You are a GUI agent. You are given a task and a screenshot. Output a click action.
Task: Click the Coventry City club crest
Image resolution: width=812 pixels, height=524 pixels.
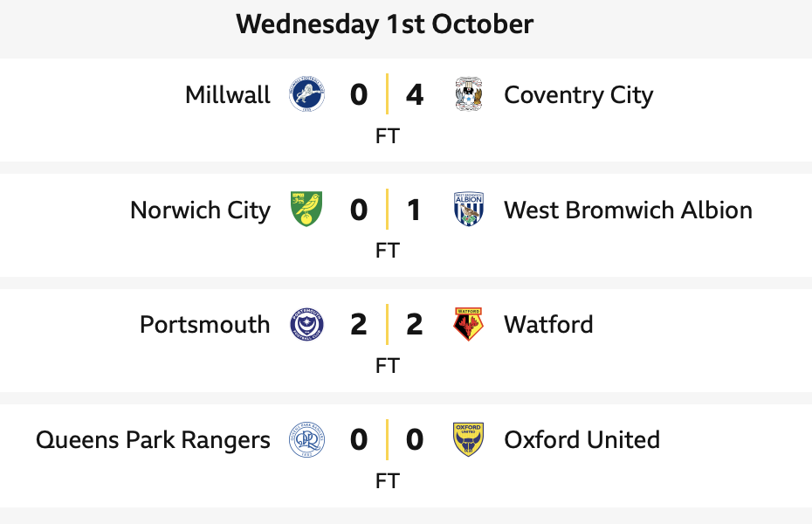[x=469, y=94]
